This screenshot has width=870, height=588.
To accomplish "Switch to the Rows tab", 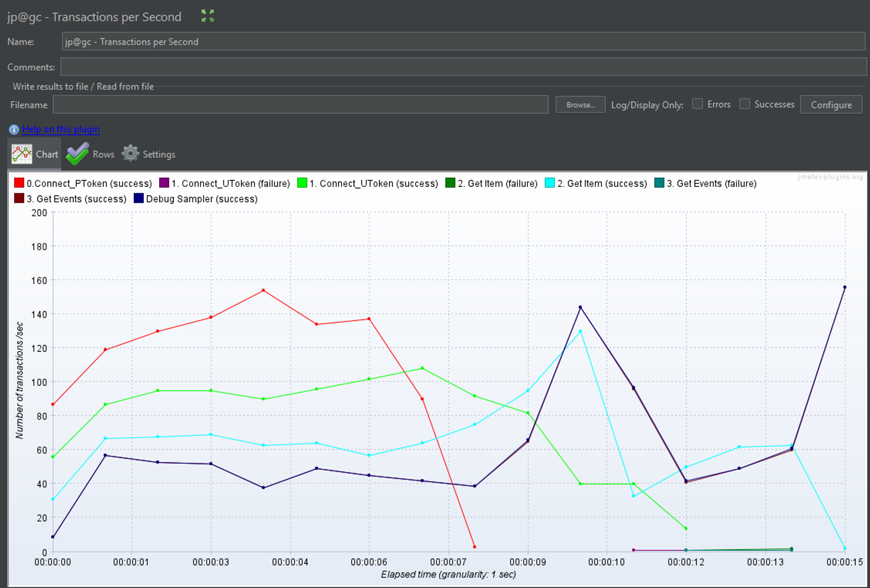I will pyautogui.click(x=91, y=154).
